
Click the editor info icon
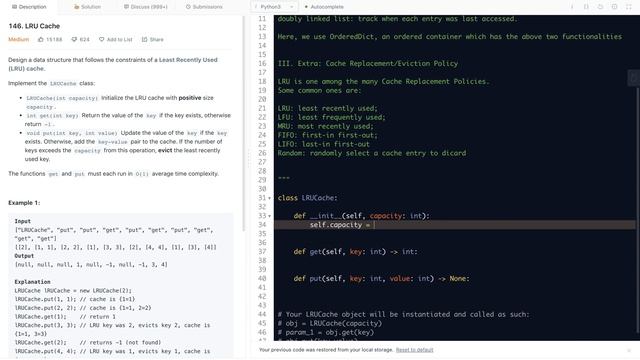tap(572, 7)
